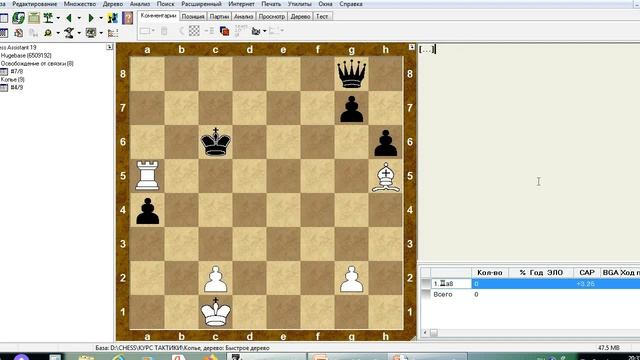640x360 pixels.
Task: Click the Кол-во column header
Action: [490, 272]
